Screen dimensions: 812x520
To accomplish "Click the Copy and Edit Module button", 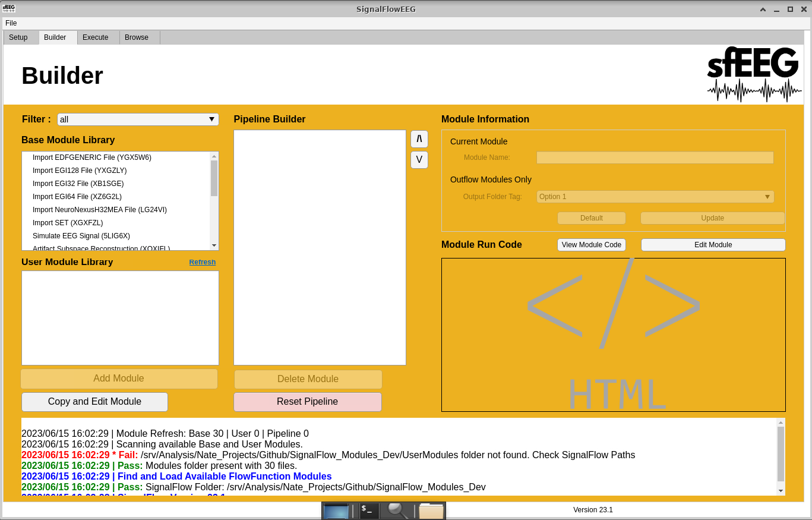I will coord(94,402).
